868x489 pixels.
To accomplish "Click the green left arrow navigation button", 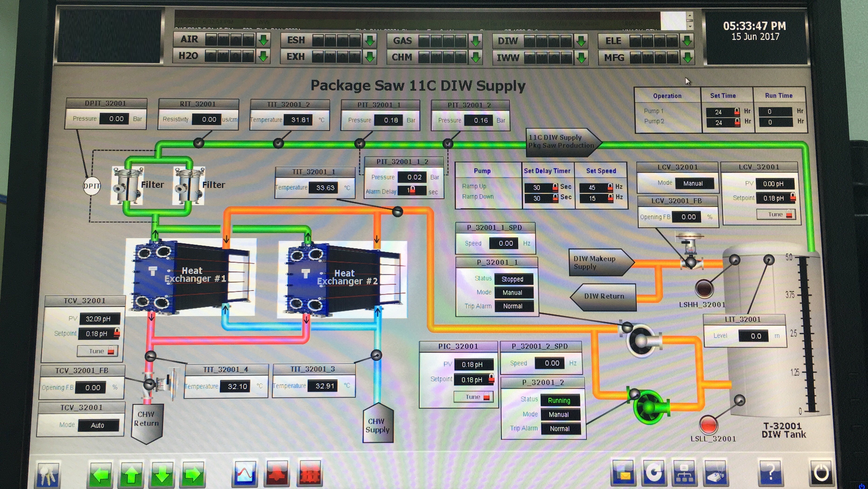I will pos(100,475).
